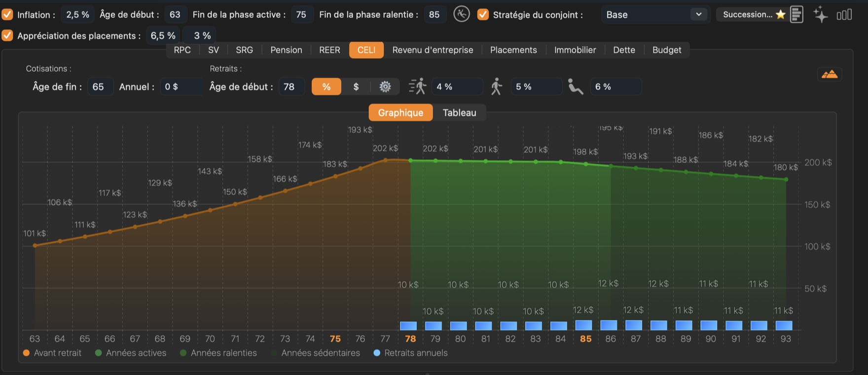Click the bar chart icon
The image size is (868, 375).
click(x=844, y=15)
